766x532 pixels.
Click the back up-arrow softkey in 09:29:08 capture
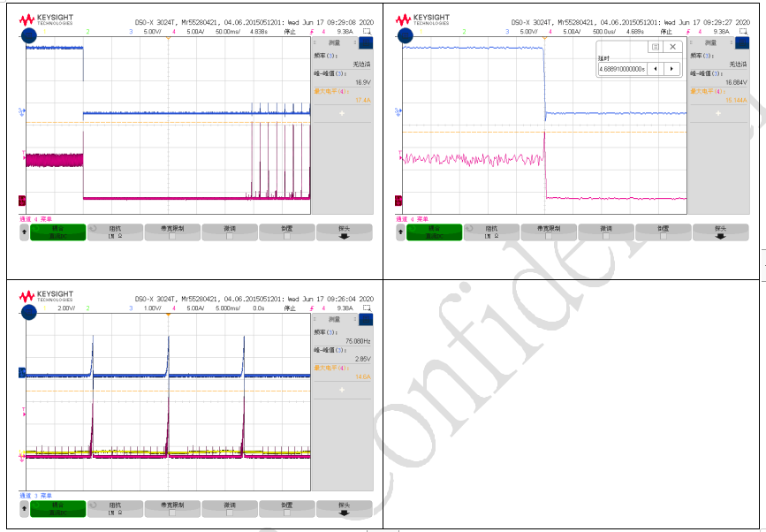point(24,232)
